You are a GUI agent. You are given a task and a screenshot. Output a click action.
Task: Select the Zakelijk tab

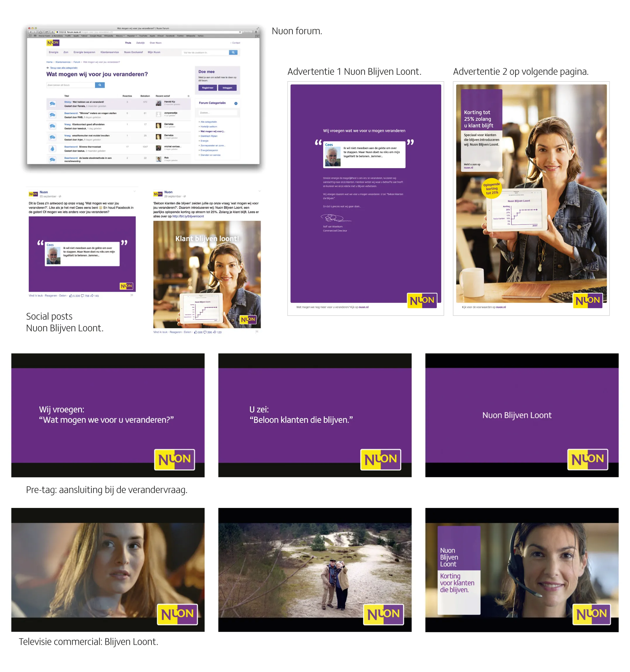[141, 43]
